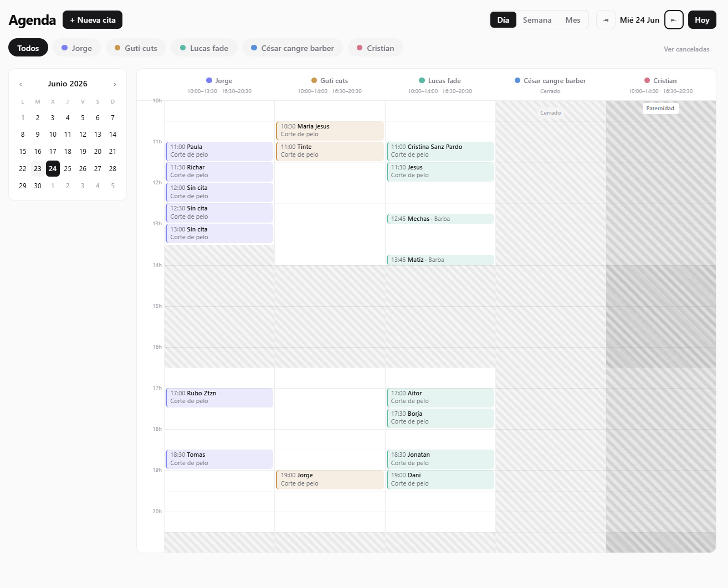Image resolution: width=728 pixels, height=588 pixels.
Task: Show next month in mini calendar
Action: pos(115,84)
